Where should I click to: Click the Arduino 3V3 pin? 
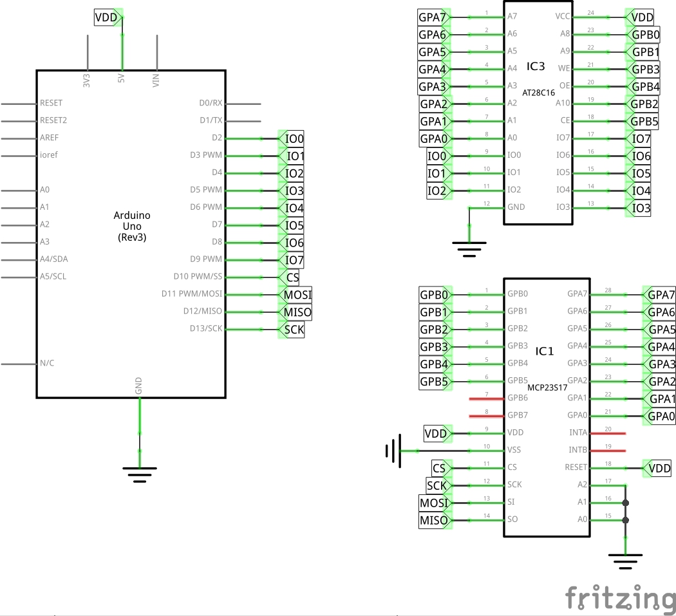click(x=88, y=53)
